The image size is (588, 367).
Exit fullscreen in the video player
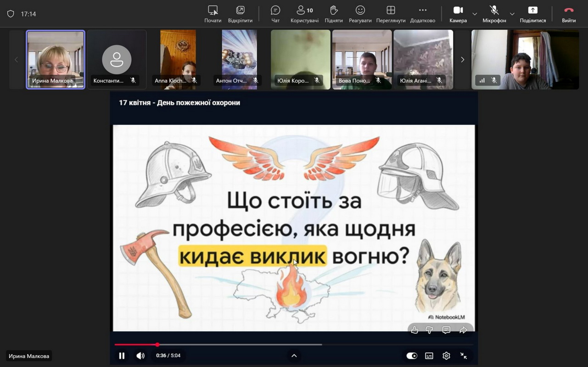point(464,356)
